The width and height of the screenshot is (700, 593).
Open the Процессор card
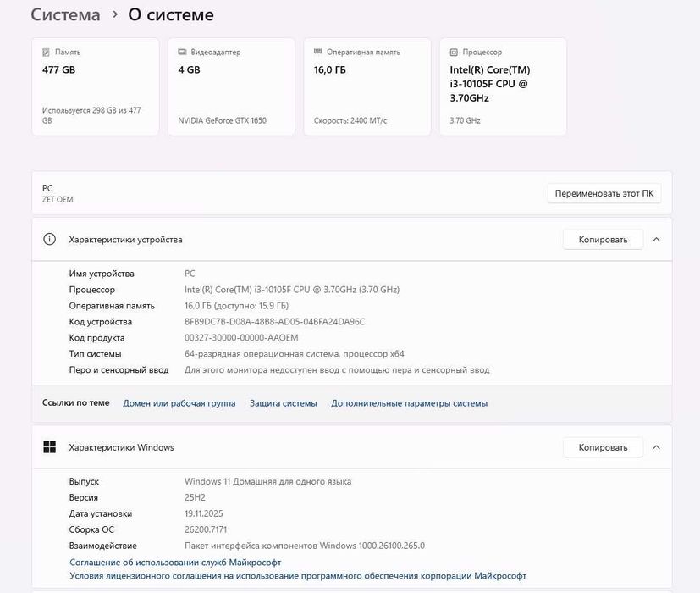click(503, 86)
